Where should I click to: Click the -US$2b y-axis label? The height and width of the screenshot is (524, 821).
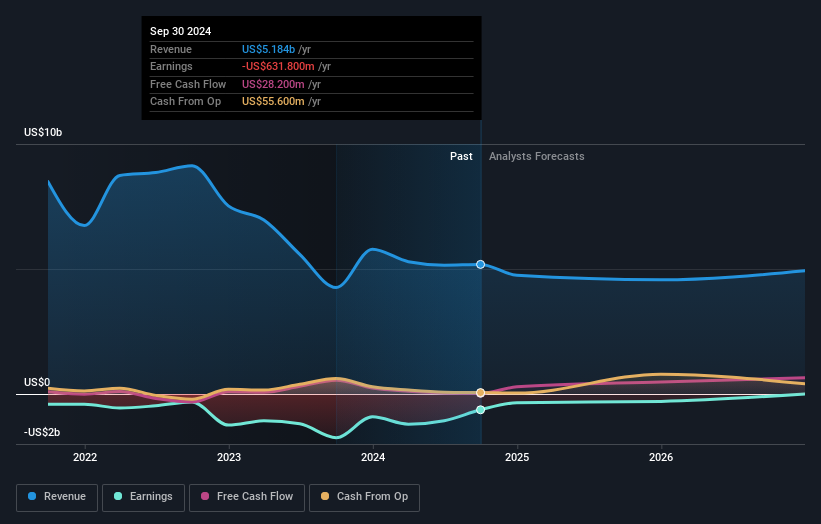tap(42, 432)
